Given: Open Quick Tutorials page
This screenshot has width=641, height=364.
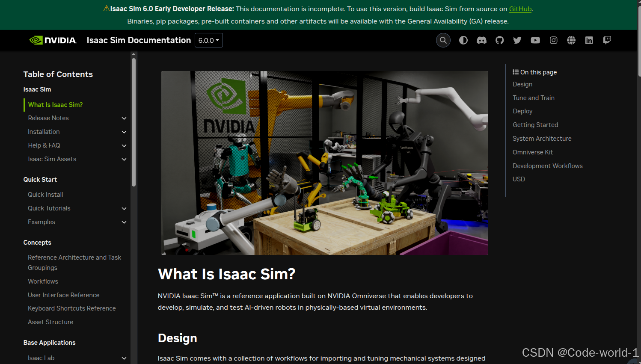Looking at the screenshot, I should click(49, 208).
